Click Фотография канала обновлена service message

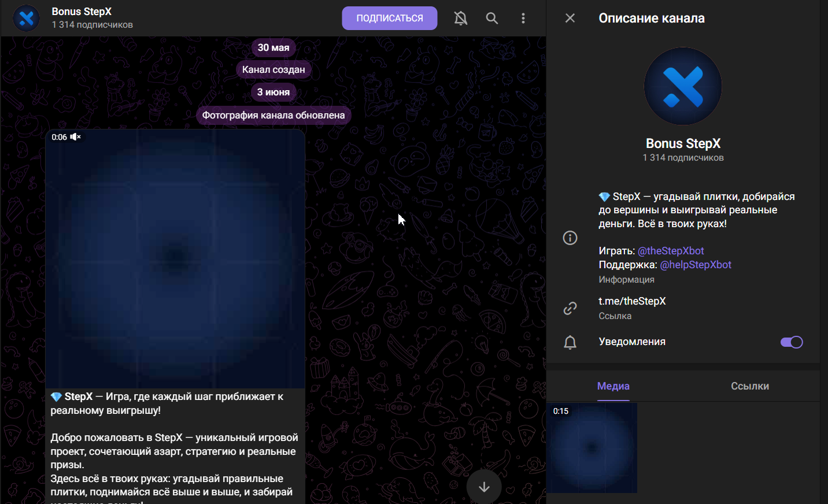[x=273, y=115]
